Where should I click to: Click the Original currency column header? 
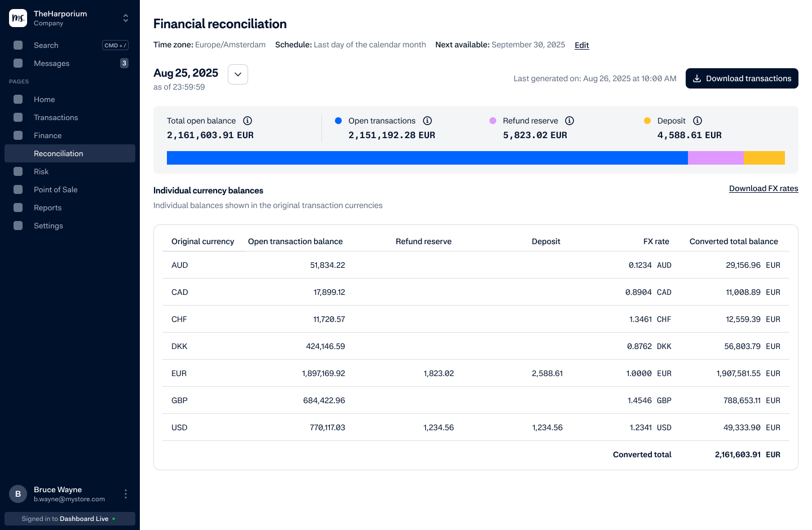click(202, 241)
